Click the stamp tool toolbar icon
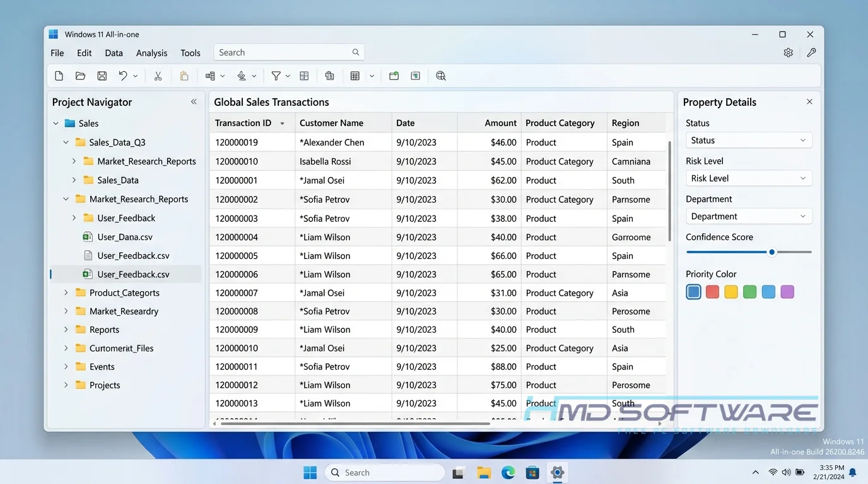Screen dimensions: 868x484 (x=241, y=76)
